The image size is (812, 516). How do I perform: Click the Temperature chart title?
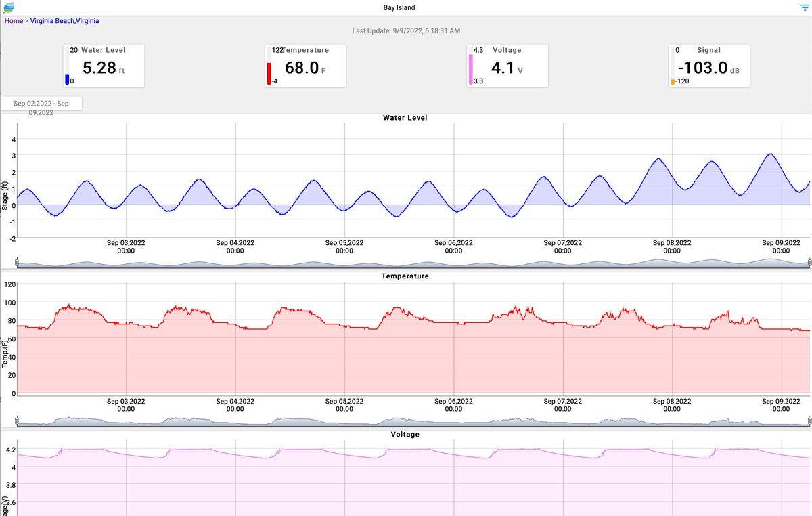coord(405,276)
